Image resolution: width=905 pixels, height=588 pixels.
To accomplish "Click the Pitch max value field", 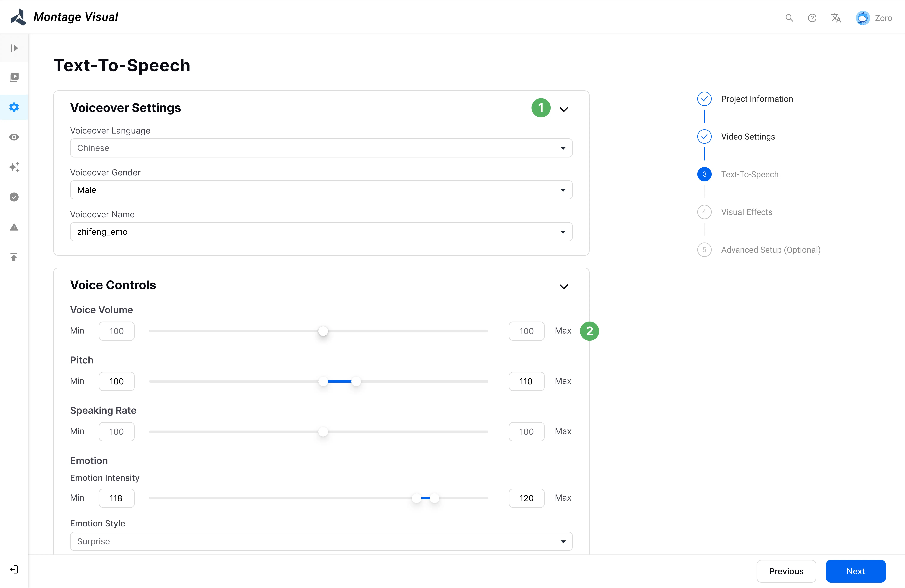I will 526,381.
